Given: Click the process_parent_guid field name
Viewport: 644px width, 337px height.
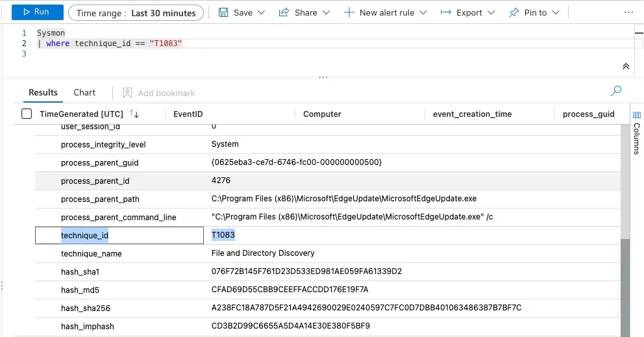Looking at the screenshot, I should point(99,163).
